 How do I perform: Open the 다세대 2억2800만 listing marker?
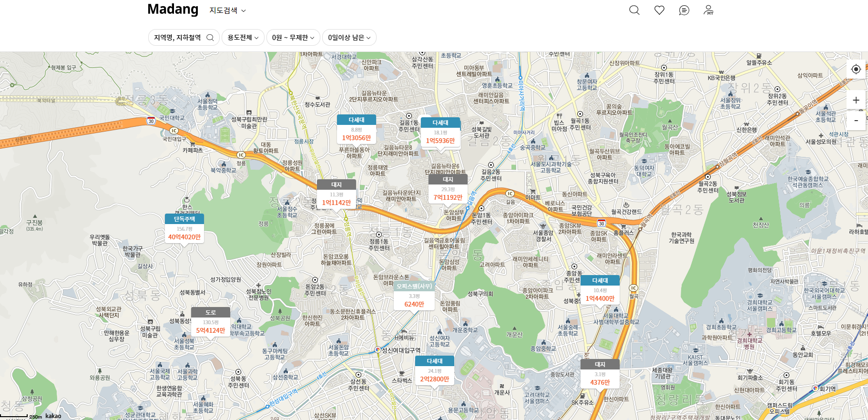pos(435,371)
